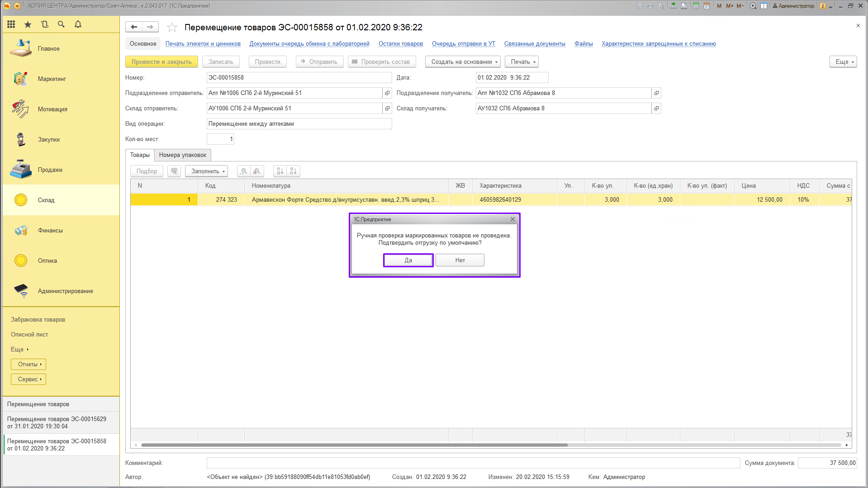Click the back navigation arrow
The image size is (868, 488).
[134, 27]
